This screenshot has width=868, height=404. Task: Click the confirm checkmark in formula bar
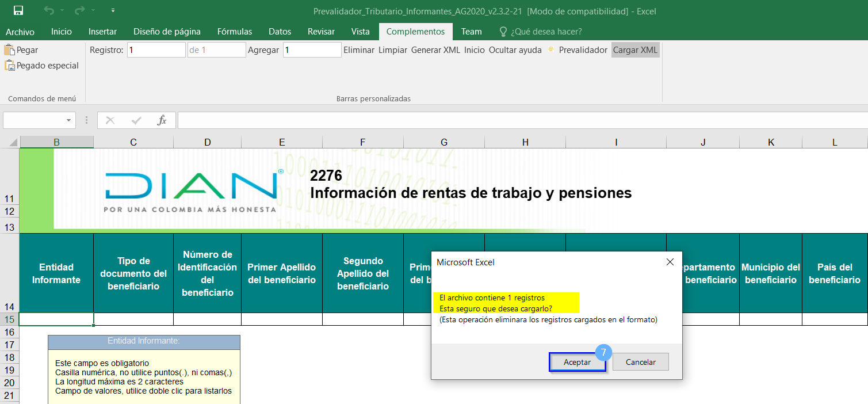pyautogui.click(x=136, y=120)
